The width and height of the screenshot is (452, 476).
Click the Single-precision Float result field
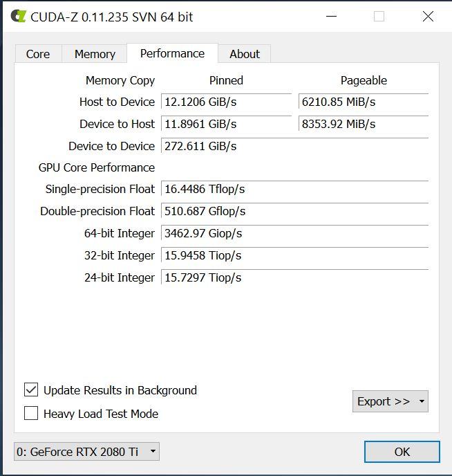(x=294, y=189)
